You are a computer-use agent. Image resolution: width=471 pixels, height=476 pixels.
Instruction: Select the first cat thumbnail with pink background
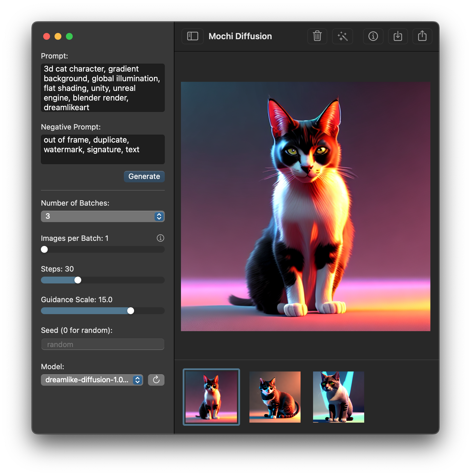pyautogui.click(x=211, y=397)
